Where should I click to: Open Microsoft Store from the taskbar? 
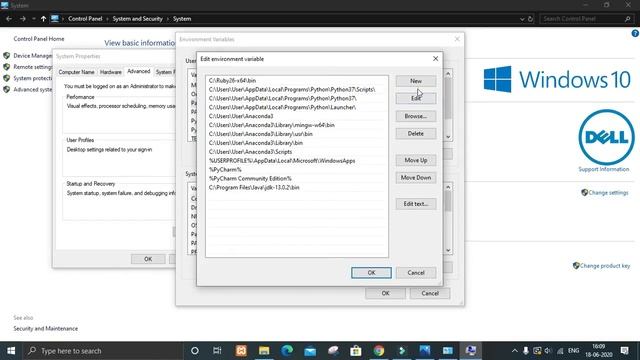[x=356, y=351]
